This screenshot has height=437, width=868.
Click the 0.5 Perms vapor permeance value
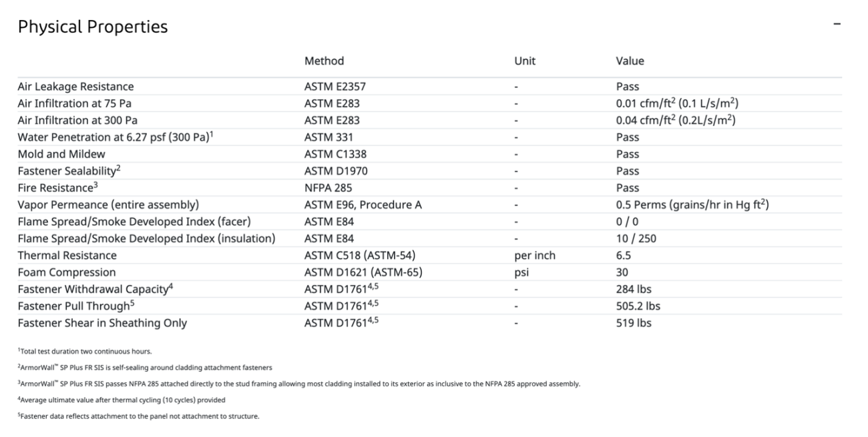692,205
